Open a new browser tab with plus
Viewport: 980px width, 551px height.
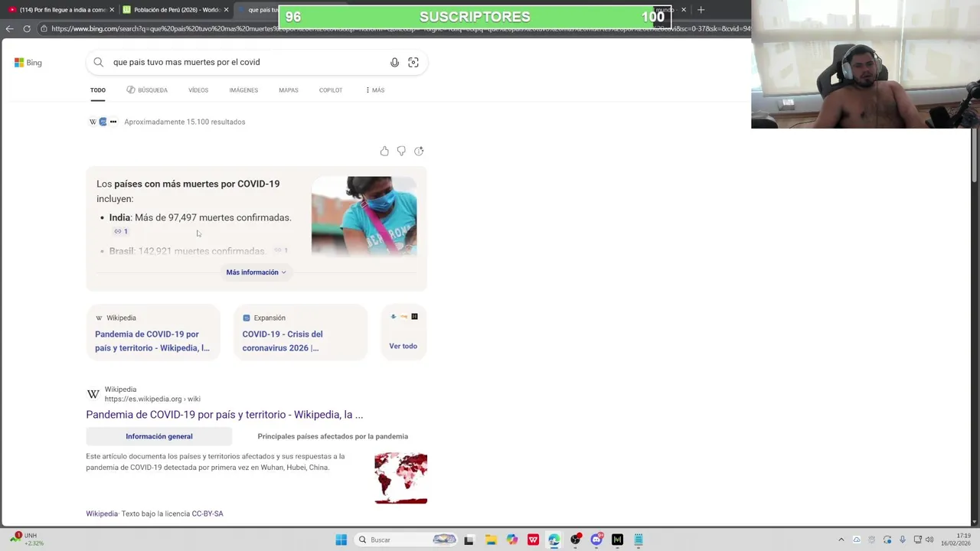(701, 10)
